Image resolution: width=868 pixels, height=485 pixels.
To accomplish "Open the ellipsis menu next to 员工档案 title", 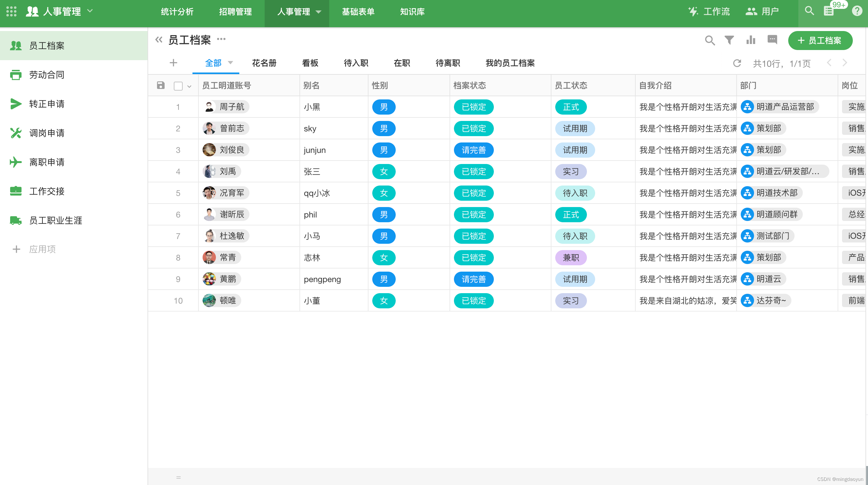I will 221,40.
